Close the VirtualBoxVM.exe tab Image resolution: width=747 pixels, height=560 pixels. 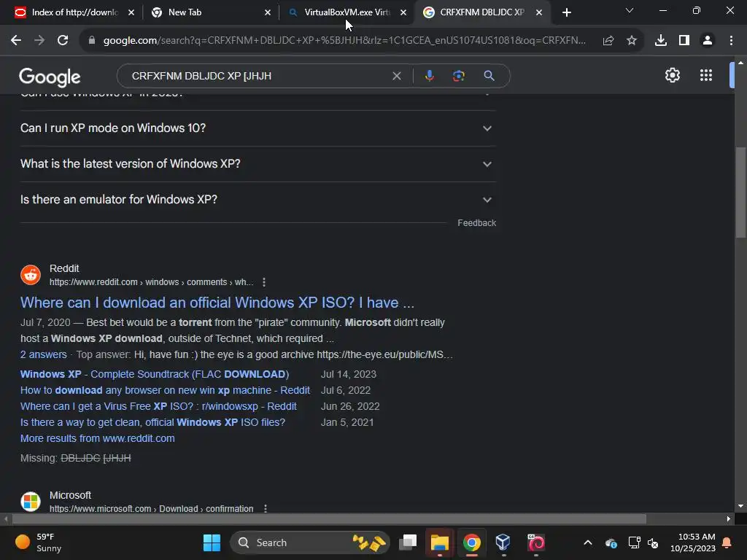403,12
